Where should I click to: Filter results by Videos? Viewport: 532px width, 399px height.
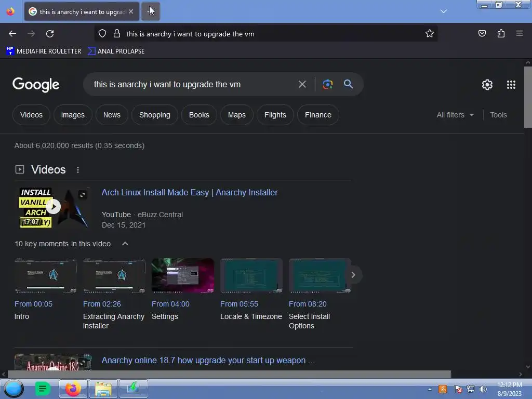31,115
